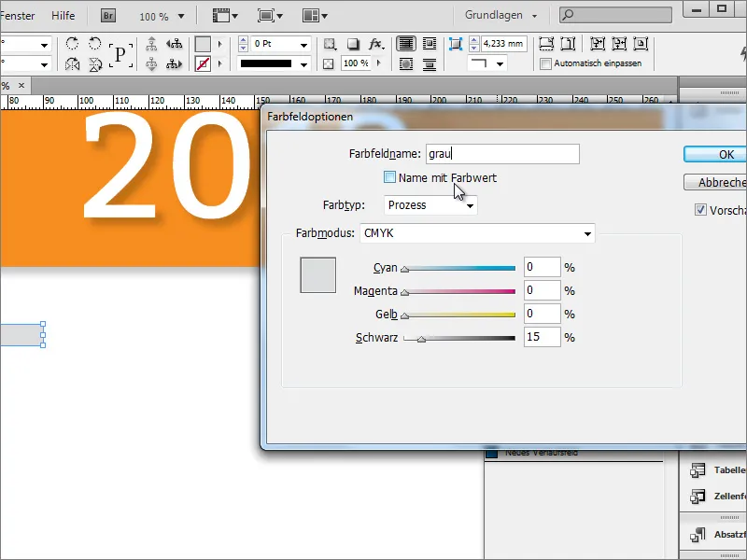The width and height of the screenshot is (747, 560).
Task: Wrap around bounding box icon
Action: click(430, 44)
